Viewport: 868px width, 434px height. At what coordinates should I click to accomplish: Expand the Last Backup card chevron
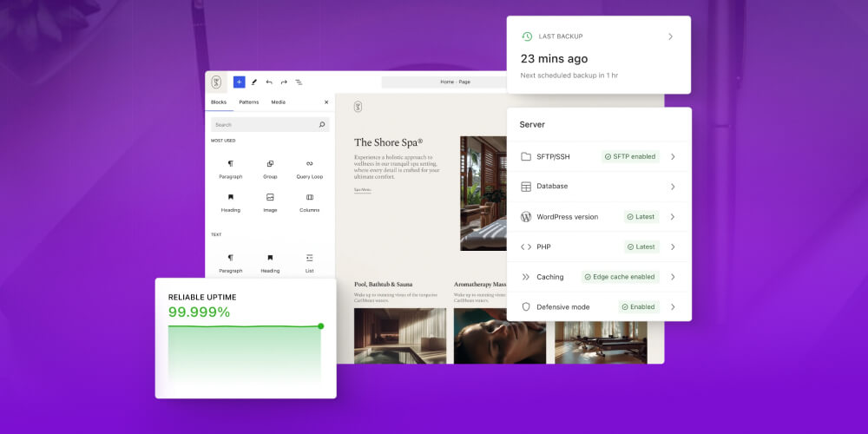coord(670,36)
